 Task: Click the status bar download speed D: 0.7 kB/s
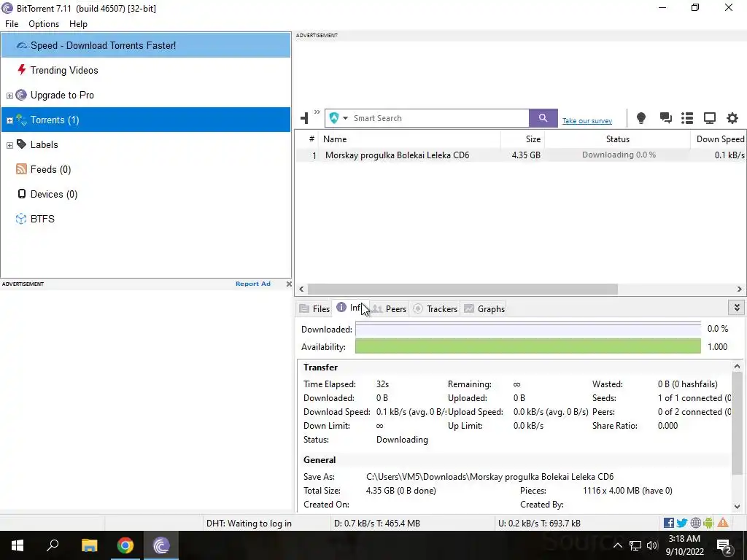(x=377, y=524)
